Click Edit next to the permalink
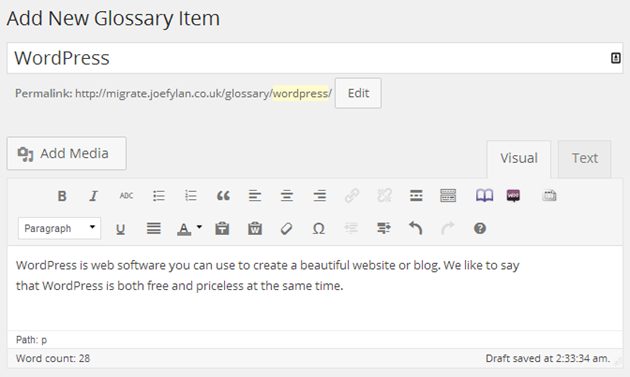Image resolution: width=630 pixels, height=377 pixels. [x=358, y=93]
